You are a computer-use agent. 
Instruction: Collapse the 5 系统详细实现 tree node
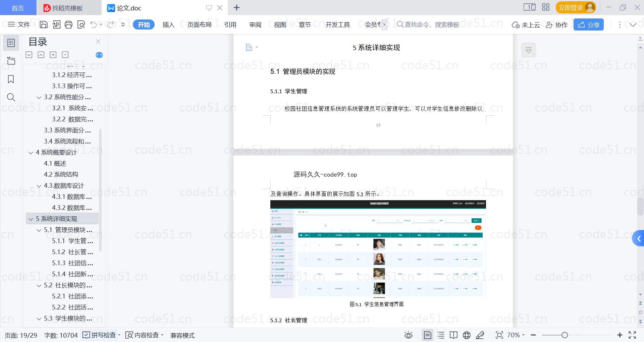(31, 219)
